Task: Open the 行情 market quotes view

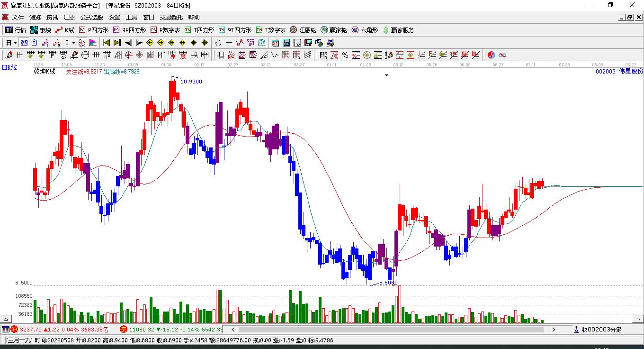Action: [x=16, y=30]
